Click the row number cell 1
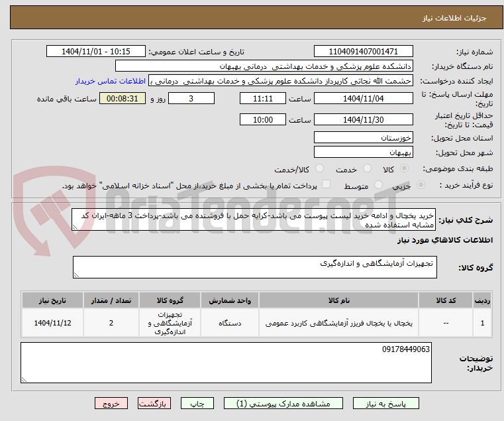 [x=482, y=323]
